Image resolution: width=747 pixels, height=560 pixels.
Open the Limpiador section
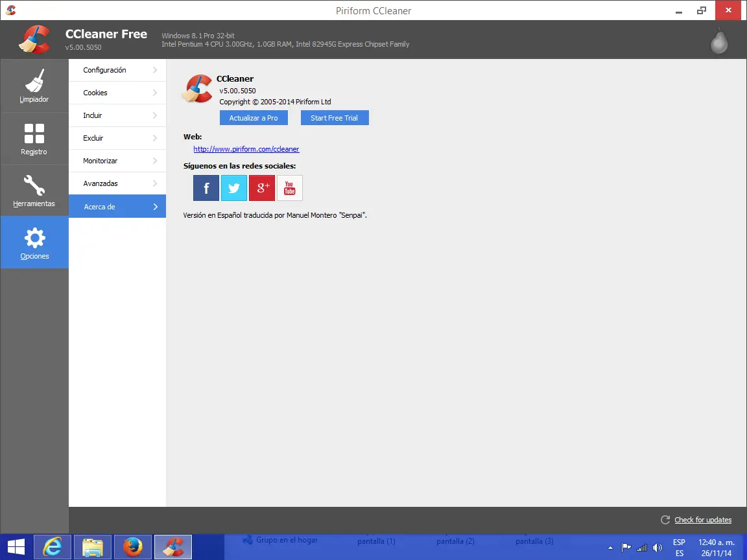tap(34, 86)
